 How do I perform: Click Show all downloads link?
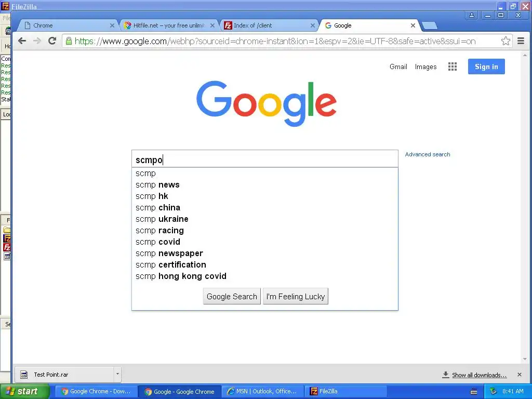pyautogui.click(x=479, y=375)
